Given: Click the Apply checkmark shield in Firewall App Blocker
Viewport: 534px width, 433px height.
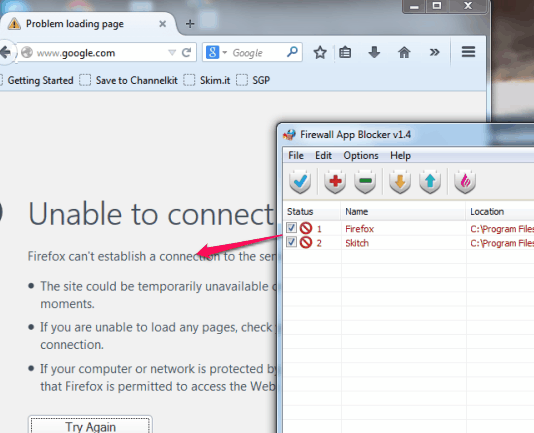Looking at the screenshot, I should click(300, 182).
